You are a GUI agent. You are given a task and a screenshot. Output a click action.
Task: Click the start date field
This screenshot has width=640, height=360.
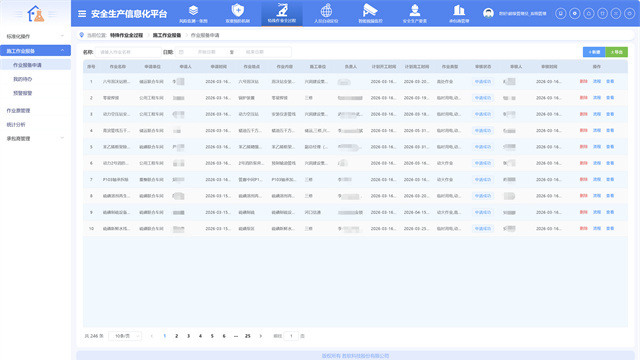point(207,52)
